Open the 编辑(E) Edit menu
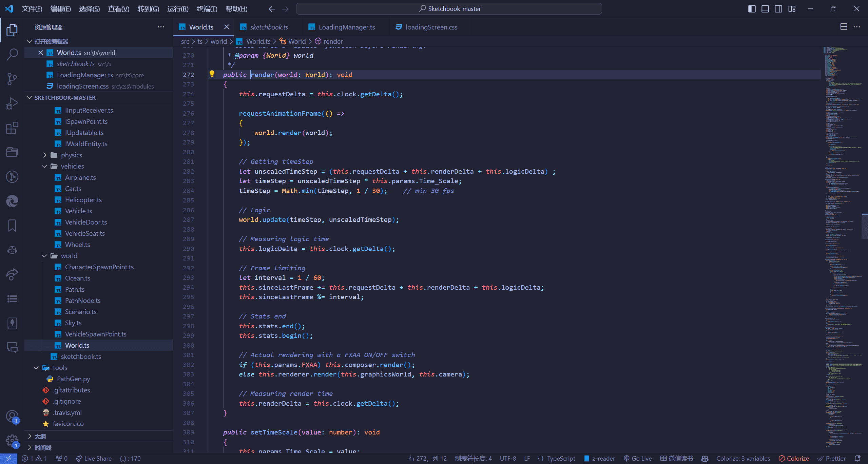868x464 pixels. (x=60, y=9)
